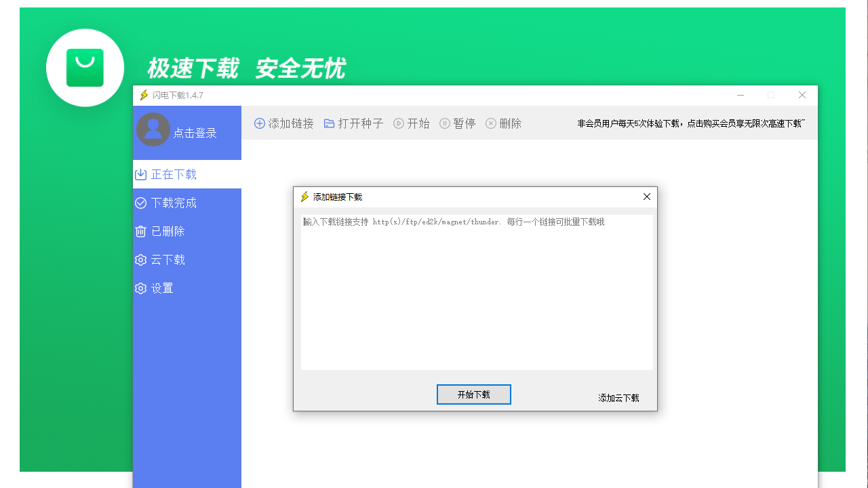868x488 pixels.
Task: Click the green shopping bag app logo
Action: (85, 67)
